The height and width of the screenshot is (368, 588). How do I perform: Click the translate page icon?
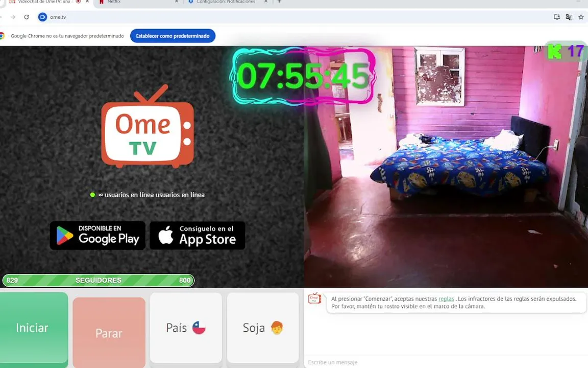pyautogui.click(x=569, y=17)
